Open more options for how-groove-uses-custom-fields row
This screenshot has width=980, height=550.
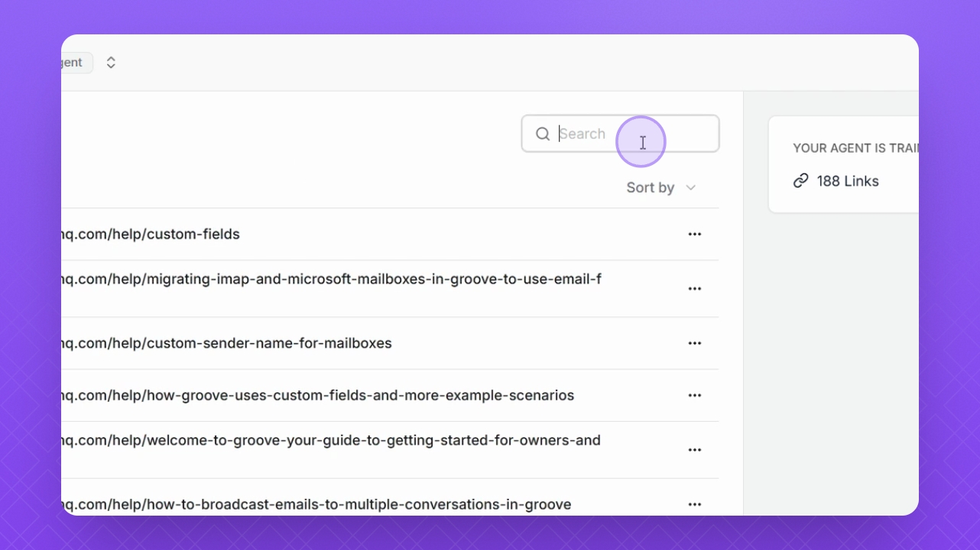point(695,396)
